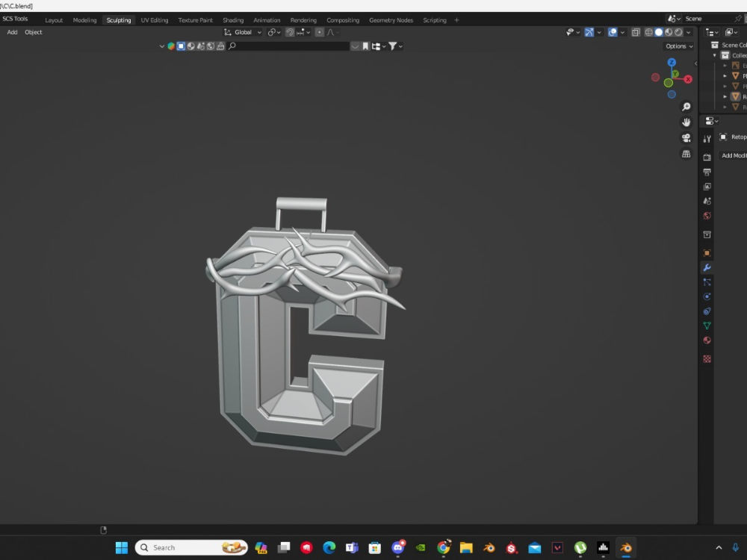
Task: Open the Tool settings screwdriver-wrench icon
Action: click(707, 137)
